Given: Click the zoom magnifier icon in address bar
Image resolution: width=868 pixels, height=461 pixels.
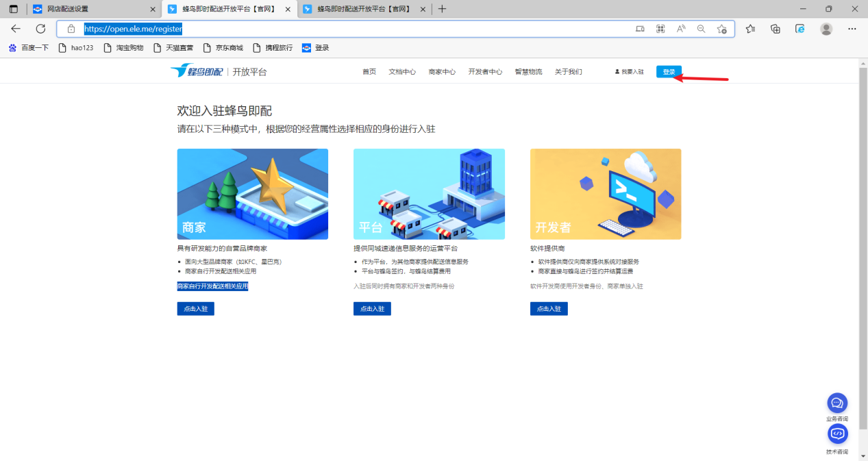Looking at the screenshot, I should (x=701, y=29).
